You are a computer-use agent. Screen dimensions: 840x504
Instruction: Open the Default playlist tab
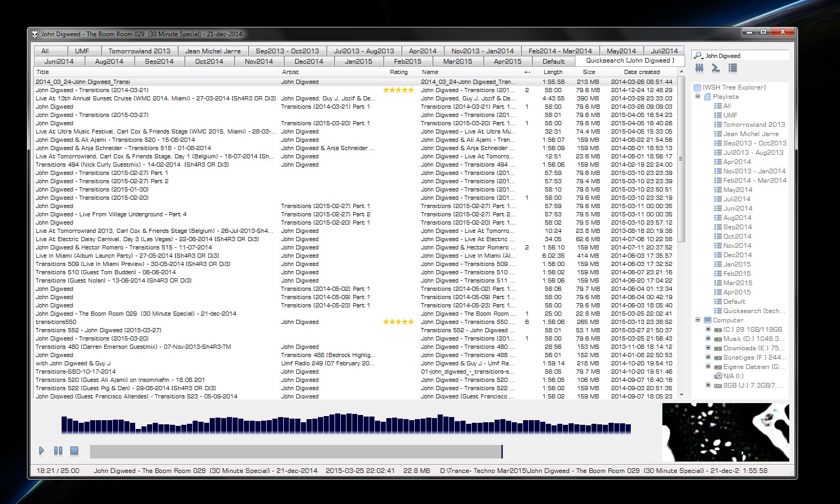click(x=554, y=61)
